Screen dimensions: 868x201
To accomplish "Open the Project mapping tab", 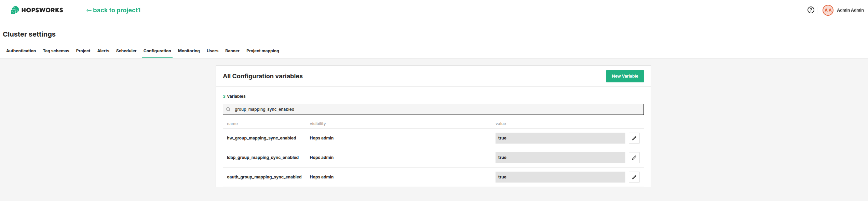I will (x=262, y=51).
